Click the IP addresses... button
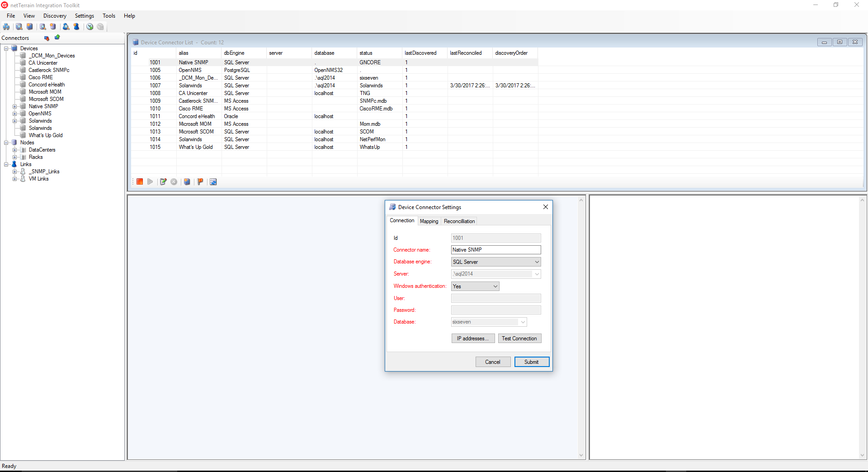This screenshot has height=472, width=868. [472, 339]
